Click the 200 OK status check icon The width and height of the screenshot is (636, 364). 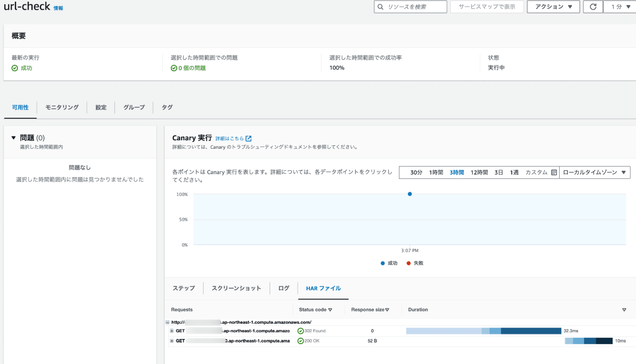300,341
